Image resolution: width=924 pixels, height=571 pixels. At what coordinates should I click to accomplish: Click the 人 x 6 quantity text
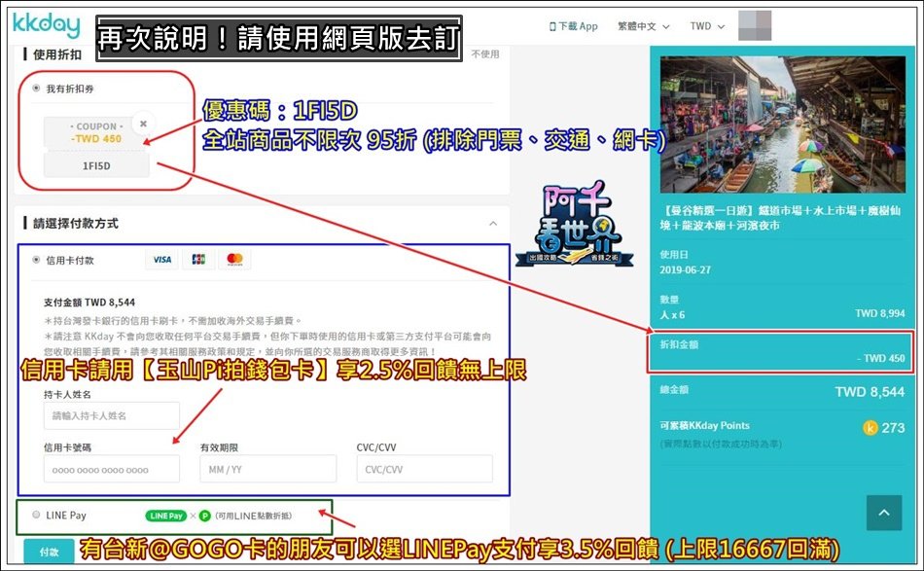(672, 314)
